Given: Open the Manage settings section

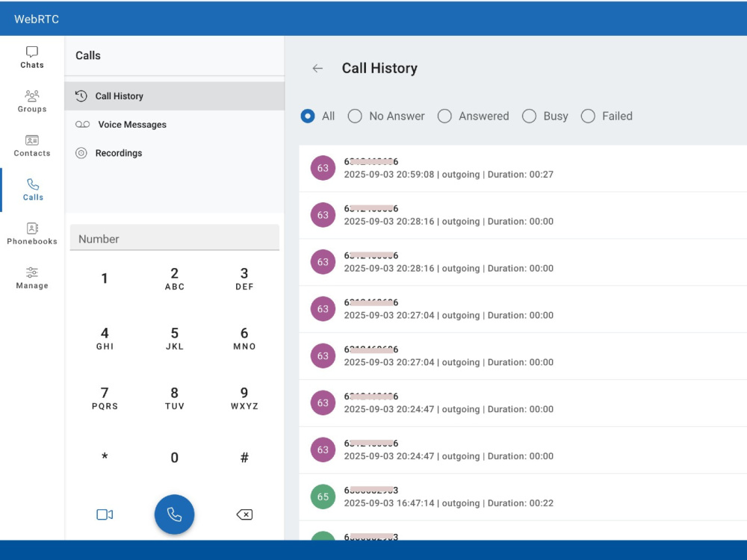Looking at the screenshot, I should pos(32,278).
